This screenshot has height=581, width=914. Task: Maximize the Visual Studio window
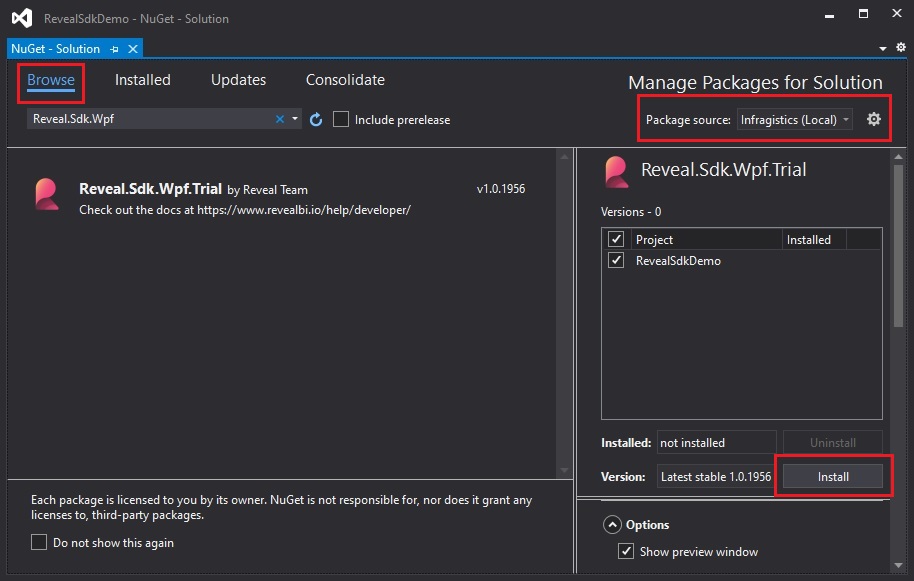coord(863,13)
